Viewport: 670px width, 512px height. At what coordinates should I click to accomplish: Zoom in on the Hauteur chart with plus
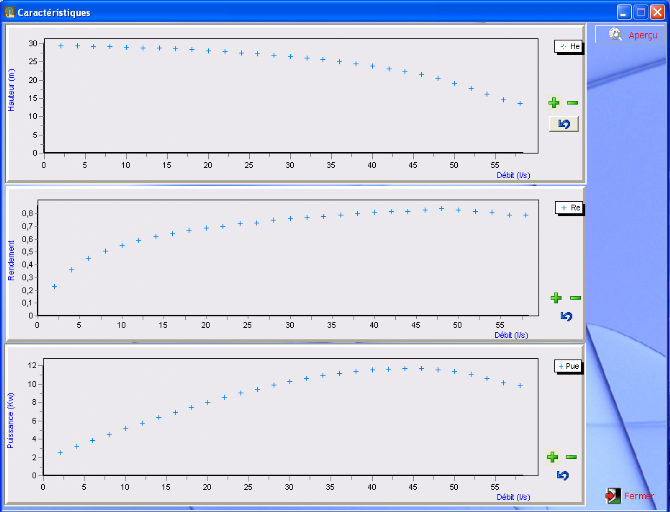(x=553, y=103)
